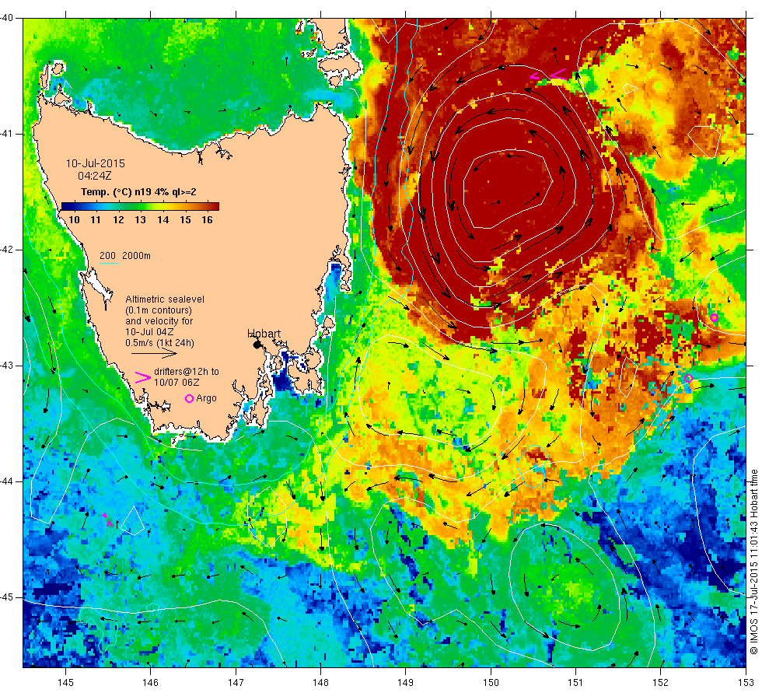Click the '(0.1m contours)' legend text
The image size is (762, 700).
tap(159, 310)
